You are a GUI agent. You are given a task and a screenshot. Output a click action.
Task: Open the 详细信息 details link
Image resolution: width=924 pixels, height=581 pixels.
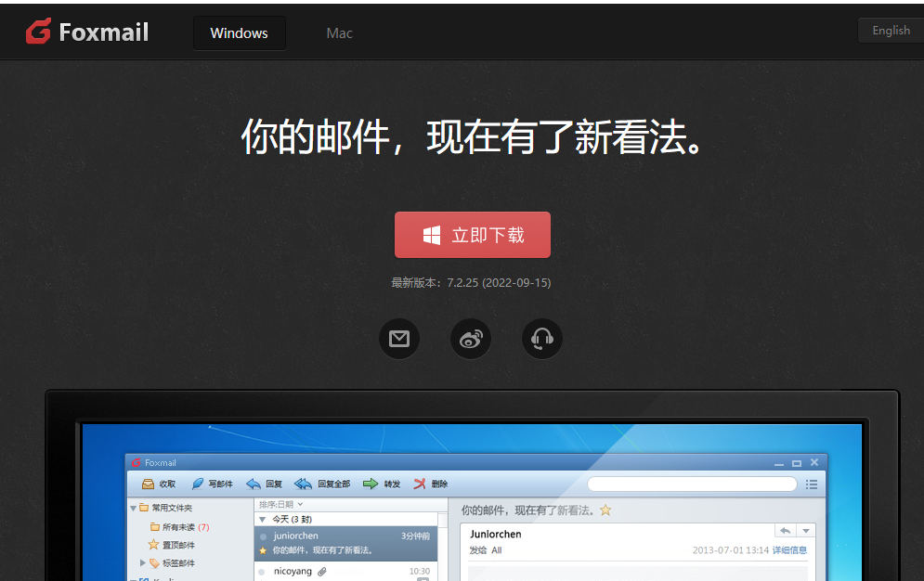(789, 550)
